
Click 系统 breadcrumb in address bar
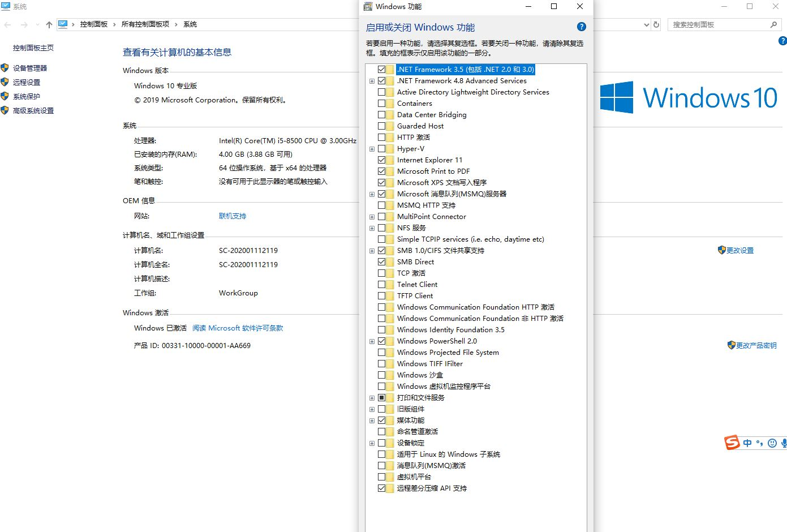[190, 24]
